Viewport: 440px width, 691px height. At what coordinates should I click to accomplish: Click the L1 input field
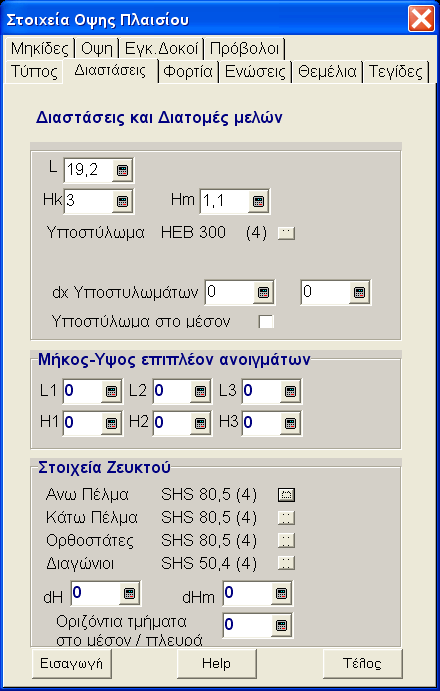coord(82,391)
